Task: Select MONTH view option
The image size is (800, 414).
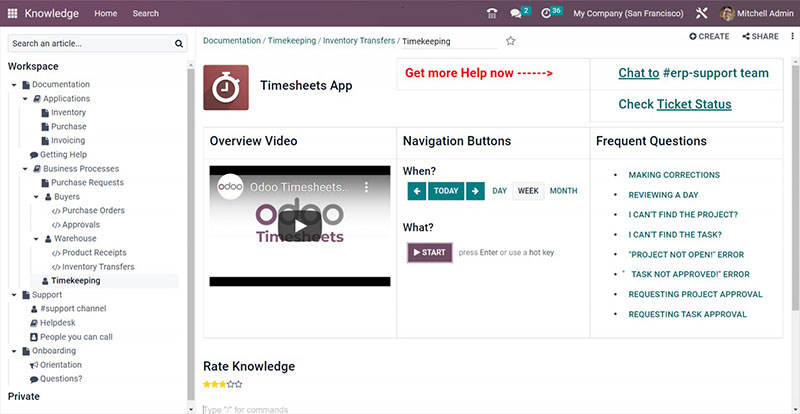Action: click(563, 191)
